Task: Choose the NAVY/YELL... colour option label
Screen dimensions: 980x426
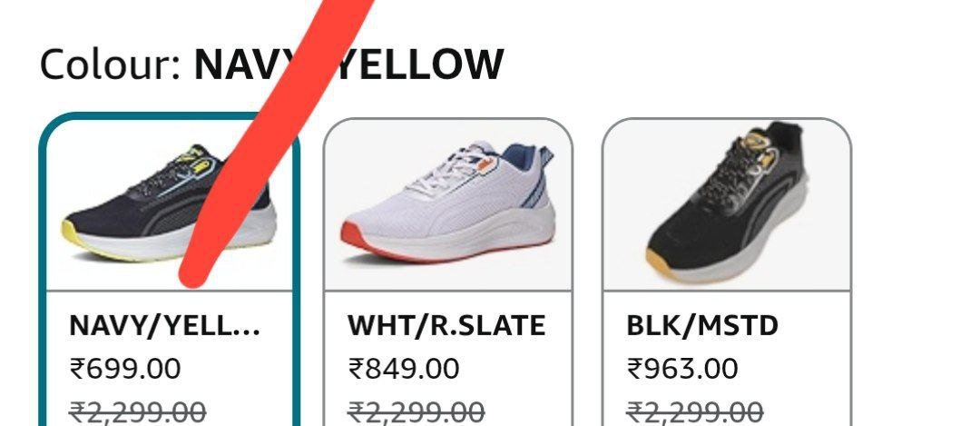Action: (164, 326)
